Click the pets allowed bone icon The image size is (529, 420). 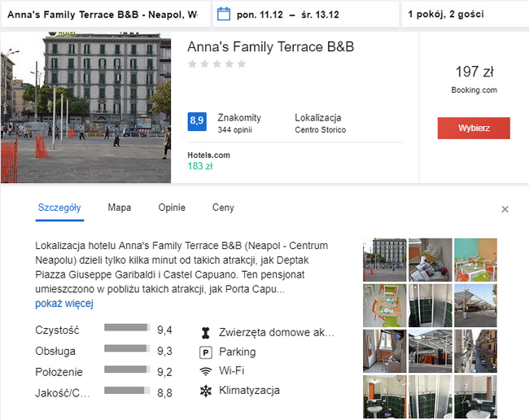tap(205, 333)
